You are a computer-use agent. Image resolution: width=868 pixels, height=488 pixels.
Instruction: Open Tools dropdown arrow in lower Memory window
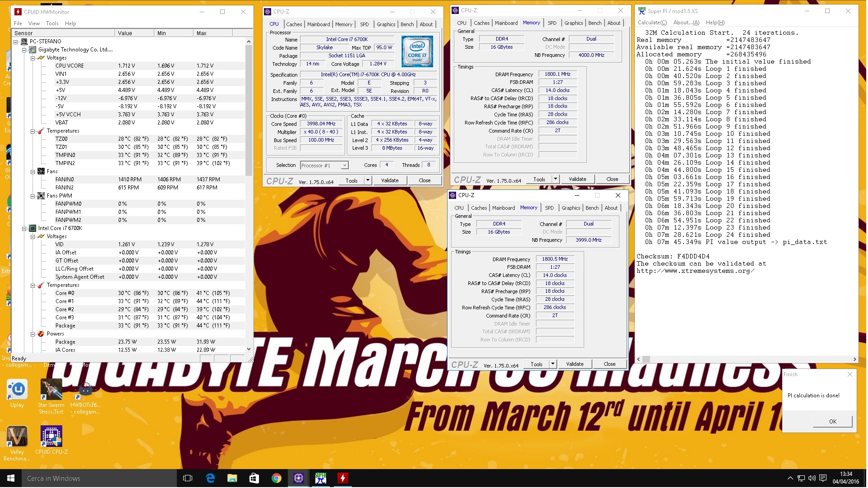pos(553,364)
